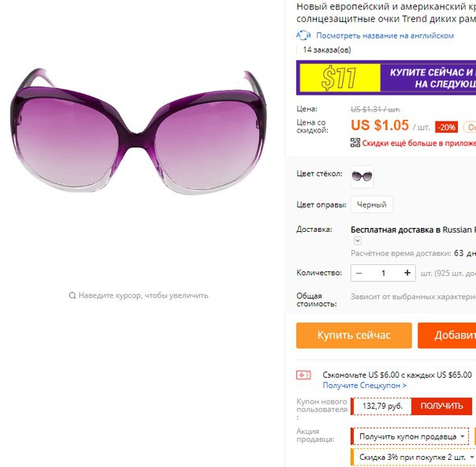Click the Добавить в корзину button
The image size is (476, 467).
[447, 335]
